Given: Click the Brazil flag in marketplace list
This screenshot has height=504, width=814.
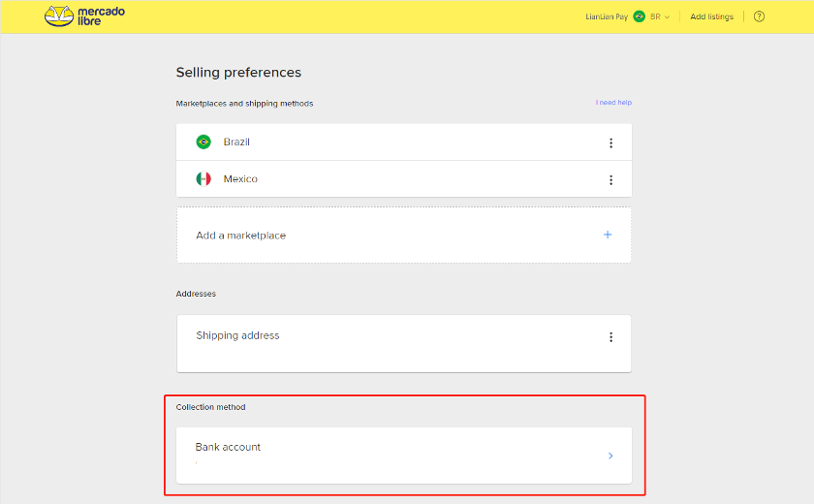Looking at the screenshot, I should tap(203, 142).
